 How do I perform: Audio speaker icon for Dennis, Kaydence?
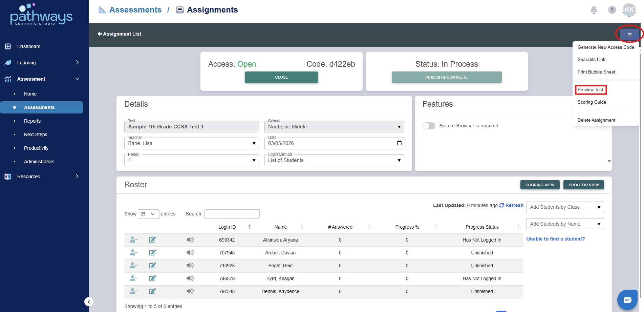(190, 291)
